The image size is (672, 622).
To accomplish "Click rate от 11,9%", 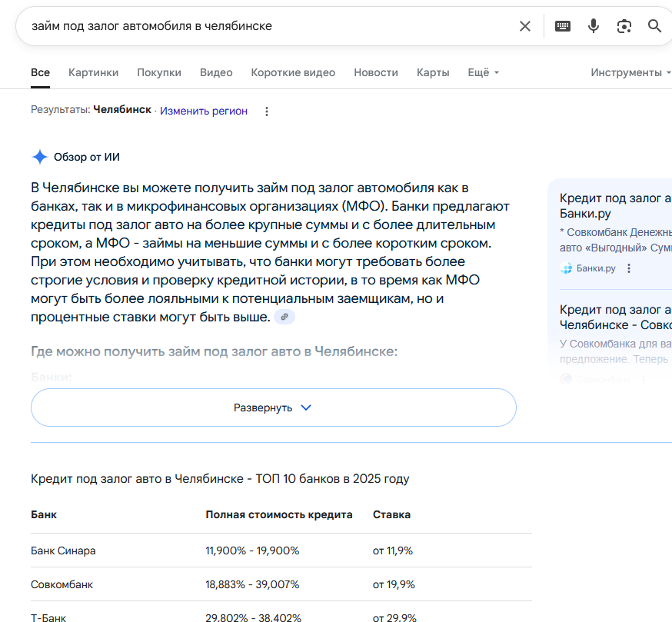I will [393, 550].
